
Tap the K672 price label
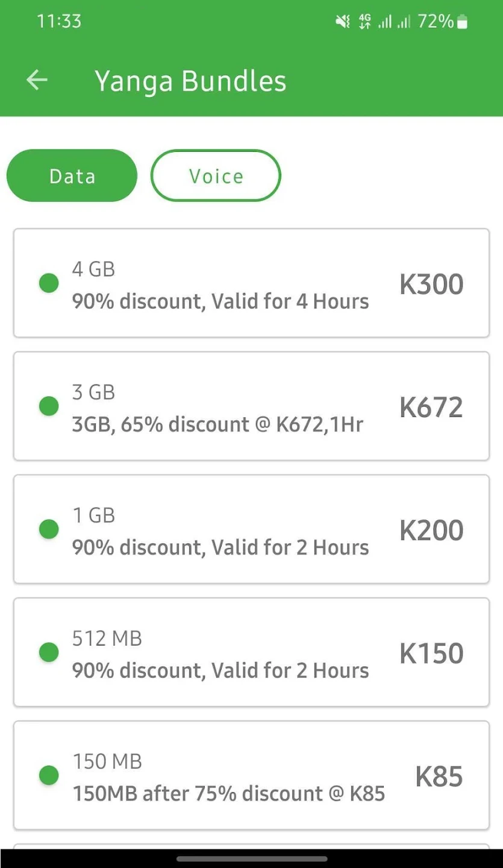coord(431,407)
